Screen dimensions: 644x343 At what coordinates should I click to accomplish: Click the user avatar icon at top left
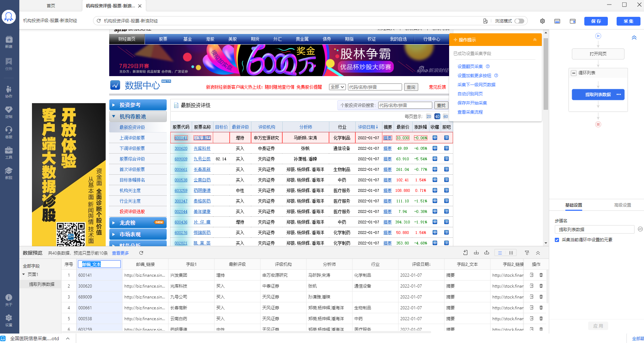click(x=9, y=16)
